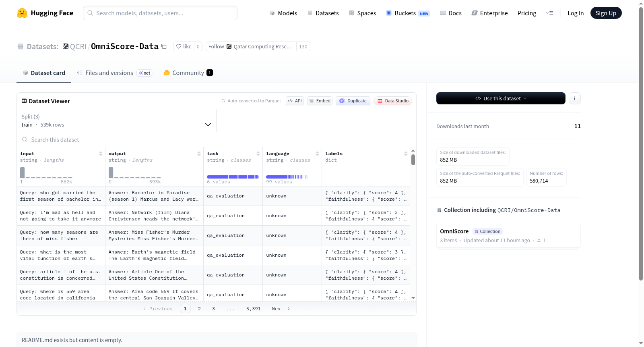
Task: Like the OmniScore-Data dataset
Action: 184,46
